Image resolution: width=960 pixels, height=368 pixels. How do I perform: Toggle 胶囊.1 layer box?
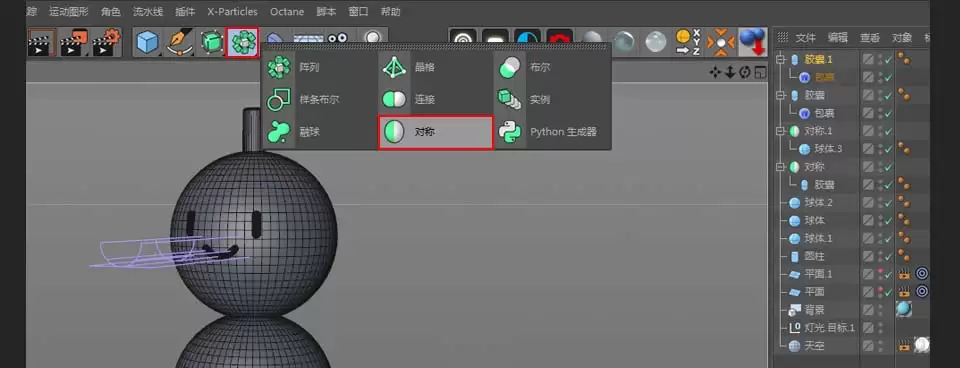tap(868, 59)
